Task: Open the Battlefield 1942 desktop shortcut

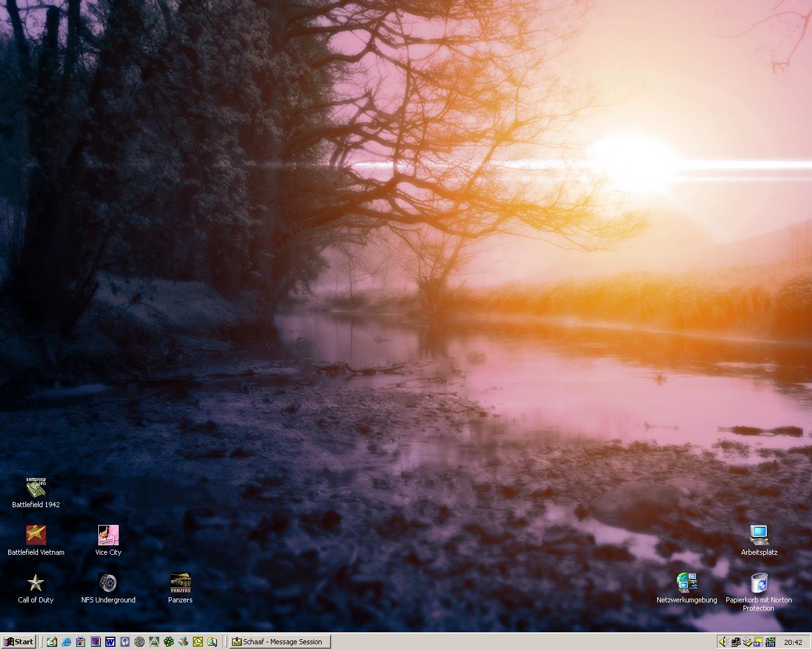Action: coord(36,487)
